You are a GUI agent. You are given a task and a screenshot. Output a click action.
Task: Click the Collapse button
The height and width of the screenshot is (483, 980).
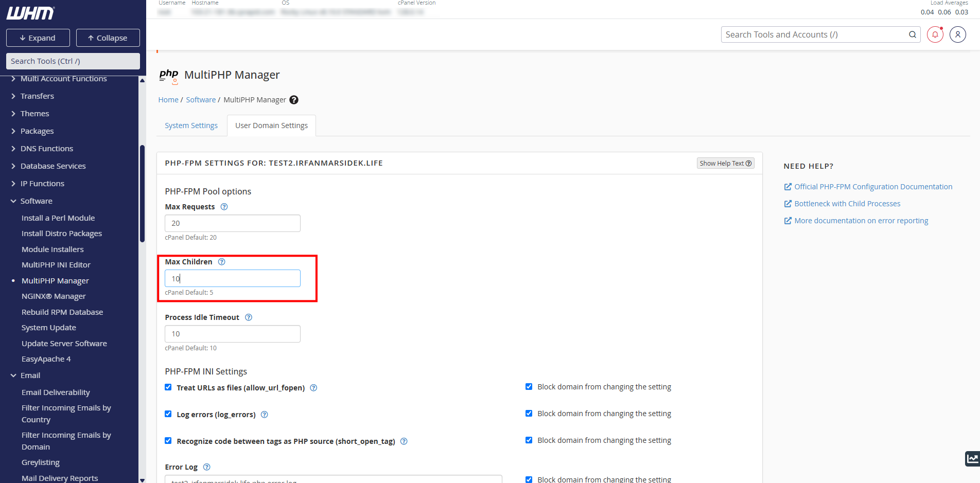[108, 38]
